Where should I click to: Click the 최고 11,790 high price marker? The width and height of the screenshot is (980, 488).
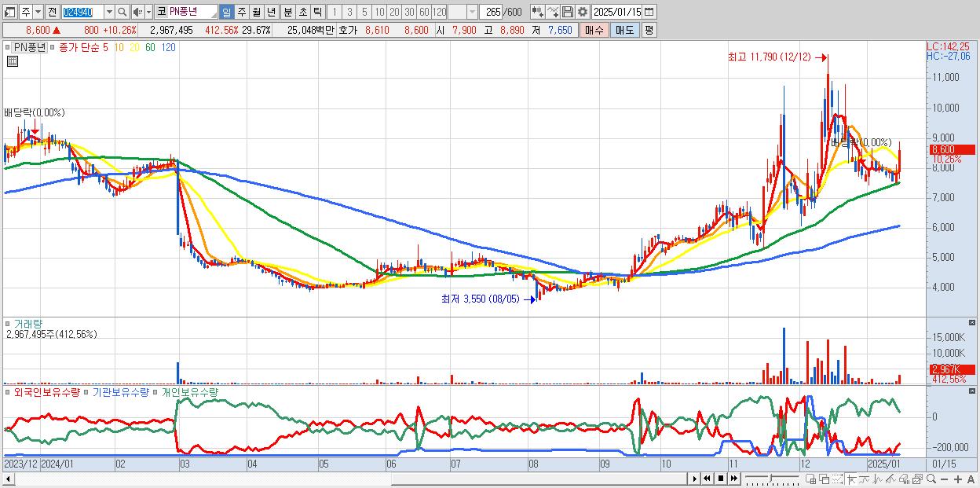(778, 57)
